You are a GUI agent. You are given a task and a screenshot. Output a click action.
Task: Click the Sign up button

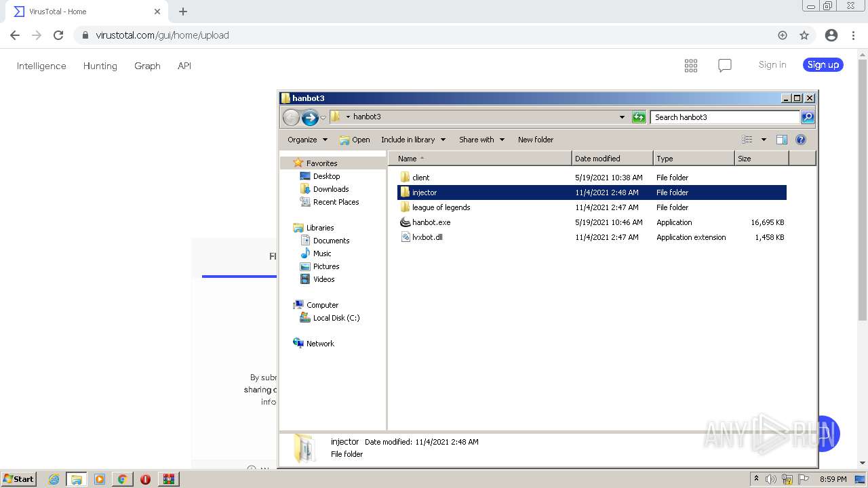pos(823,65)
